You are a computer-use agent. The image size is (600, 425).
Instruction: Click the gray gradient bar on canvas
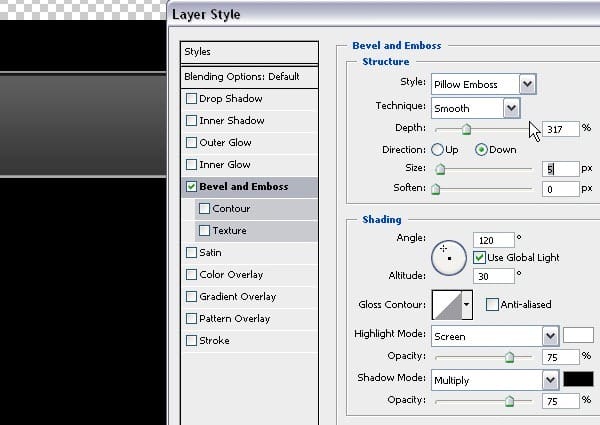pos(83,125)
